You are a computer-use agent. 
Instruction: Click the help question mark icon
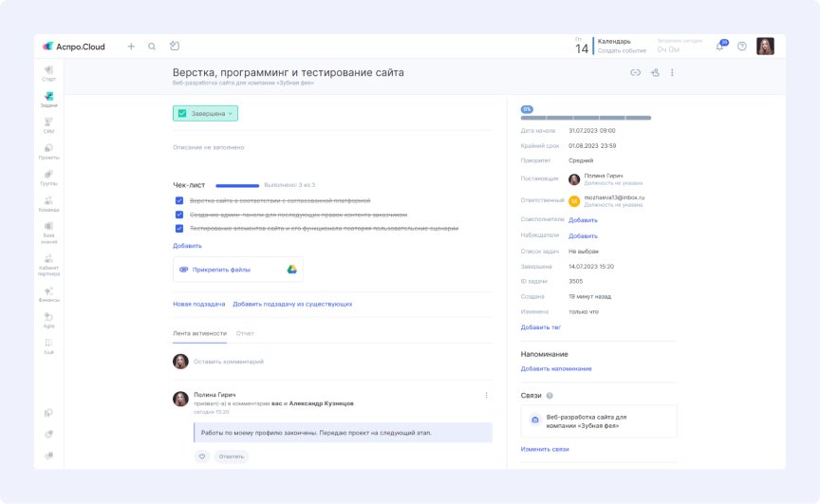point(741,47)
